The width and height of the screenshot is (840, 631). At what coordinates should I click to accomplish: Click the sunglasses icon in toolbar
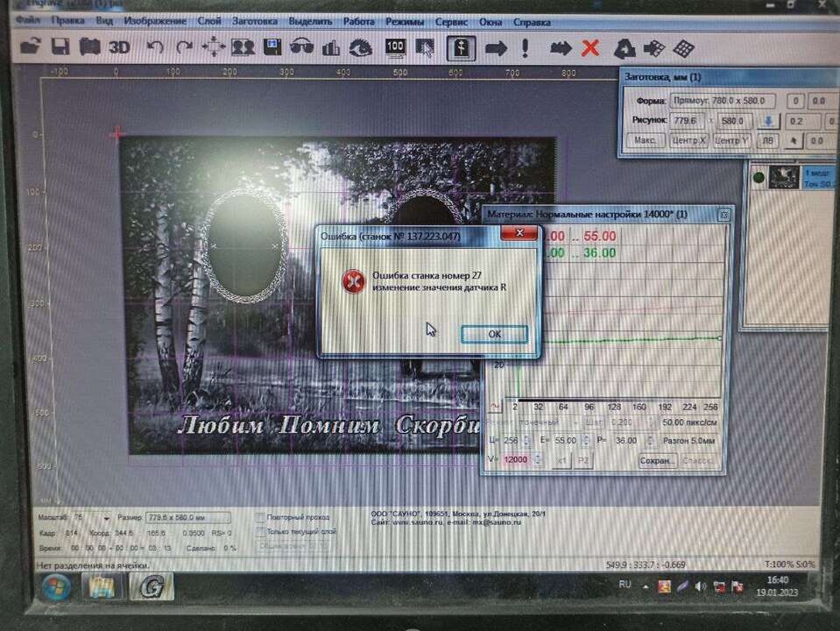click(301, 47)
